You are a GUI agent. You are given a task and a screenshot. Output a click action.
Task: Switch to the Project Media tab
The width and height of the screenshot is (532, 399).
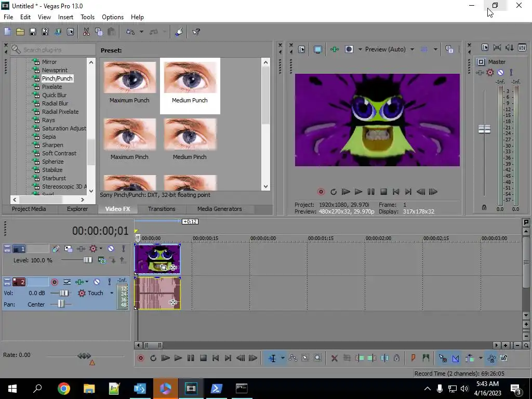(x=29, y=209)
